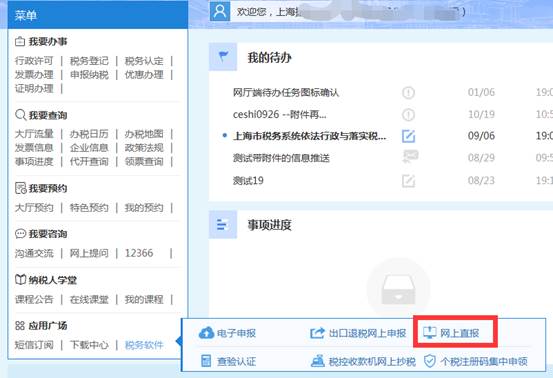This screenshot has width=553, height=378.
Task: Click the user avatar icon beside the welcome text
Action: [220, 11]
